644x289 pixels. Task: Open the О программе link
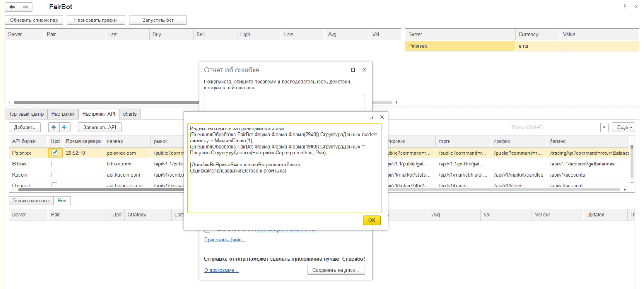tap(221, 270)
